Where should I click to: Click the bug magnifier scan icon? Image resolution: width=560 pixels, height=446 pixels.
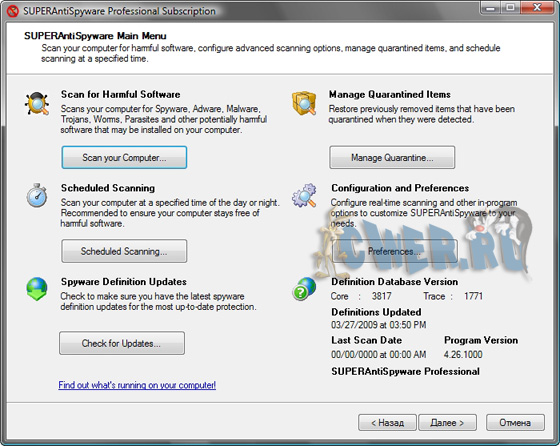point(37,104)
